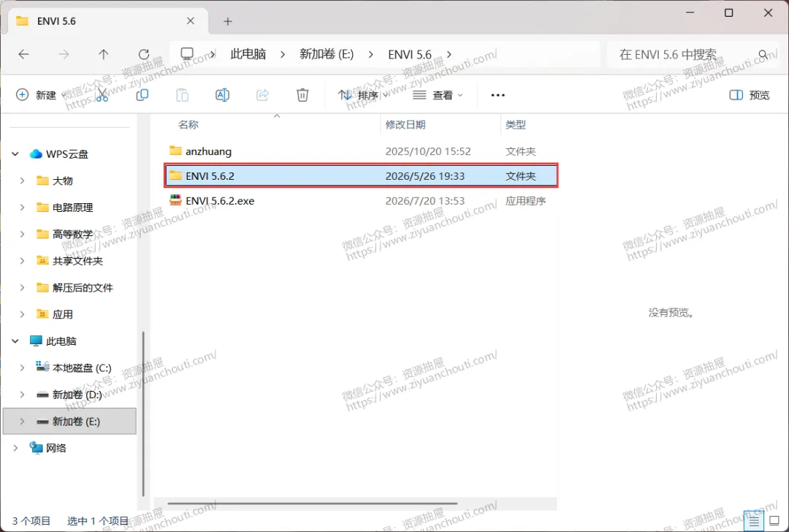The height and width of the screenshot is (532, 789).
Task: Expand the 大物 folder node
Action: 22,180
